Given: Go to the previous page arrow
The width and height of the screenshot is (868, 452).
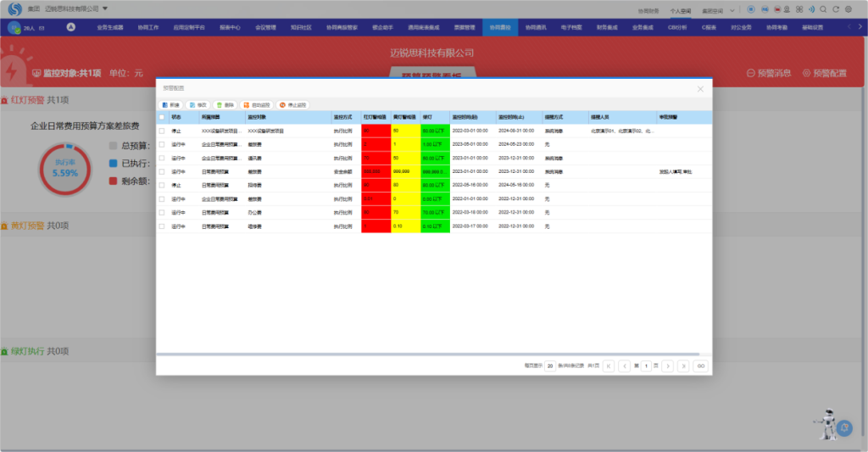Looking at the screenshot, I should (624, 366).
